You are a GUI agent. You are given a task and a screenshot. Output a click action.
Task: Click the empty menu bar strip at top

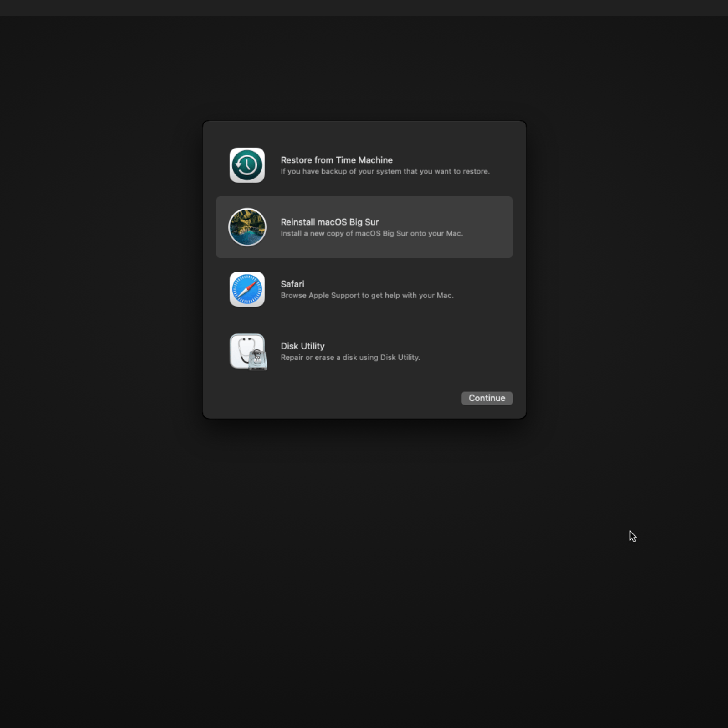[364, 8]
